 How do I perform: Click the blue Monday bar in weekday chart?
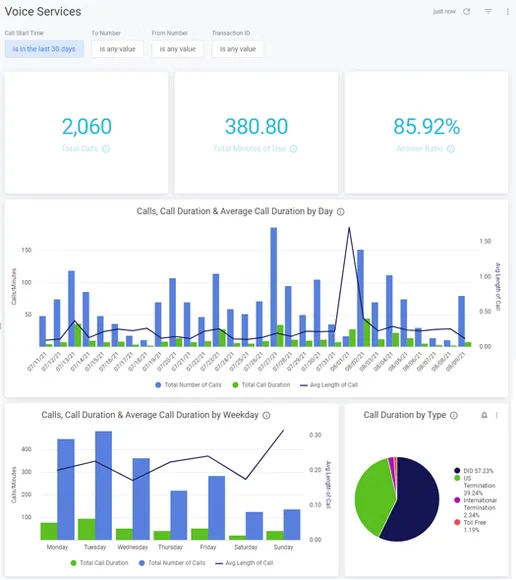[66, 489]
